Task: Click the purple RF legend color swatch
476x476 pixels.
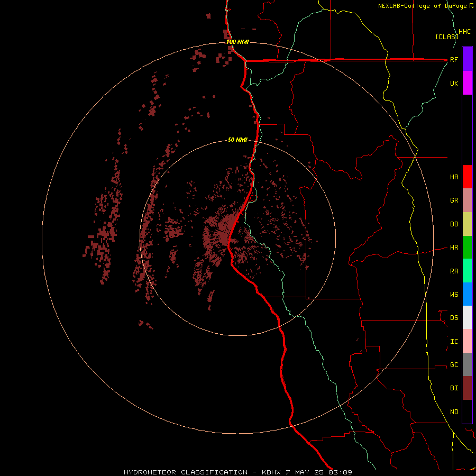Action: pyautogui.click(x=467, y=59)
